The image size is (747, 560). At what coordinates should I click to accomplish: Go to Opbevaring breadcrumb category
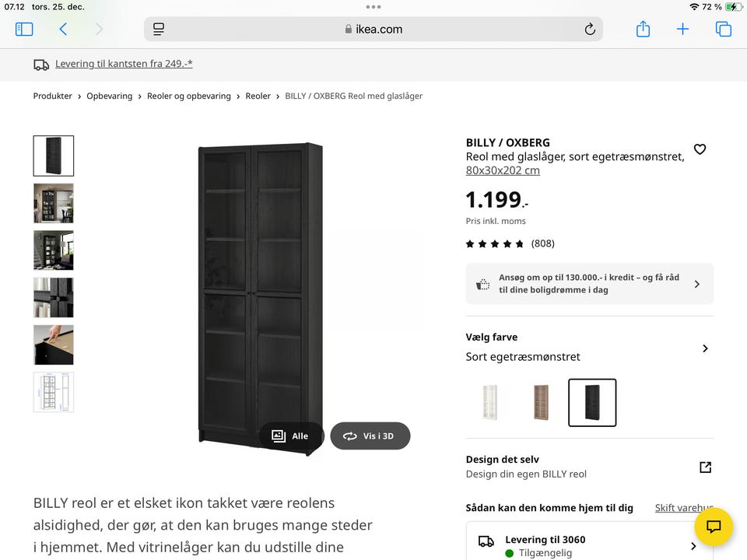pos(110,96)
